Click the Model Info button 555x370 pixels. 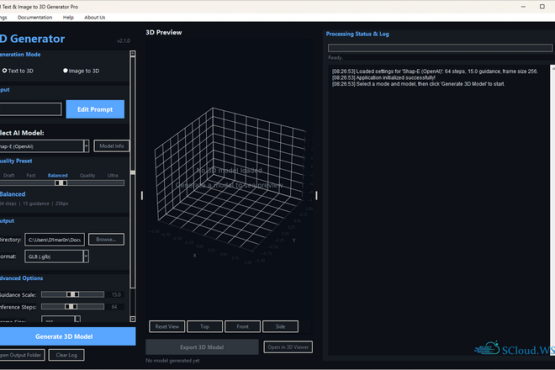click(111, 146)
